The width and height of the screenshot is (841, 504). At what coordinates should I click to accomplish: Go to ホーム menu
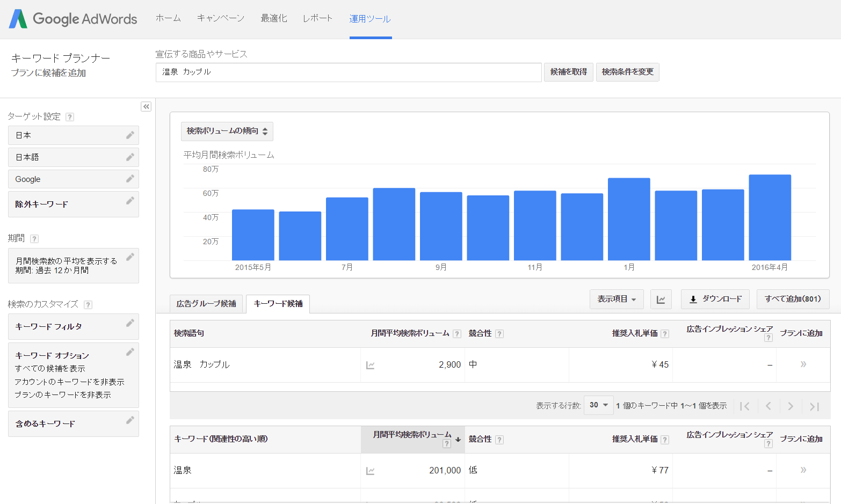[x=168, y=18]
